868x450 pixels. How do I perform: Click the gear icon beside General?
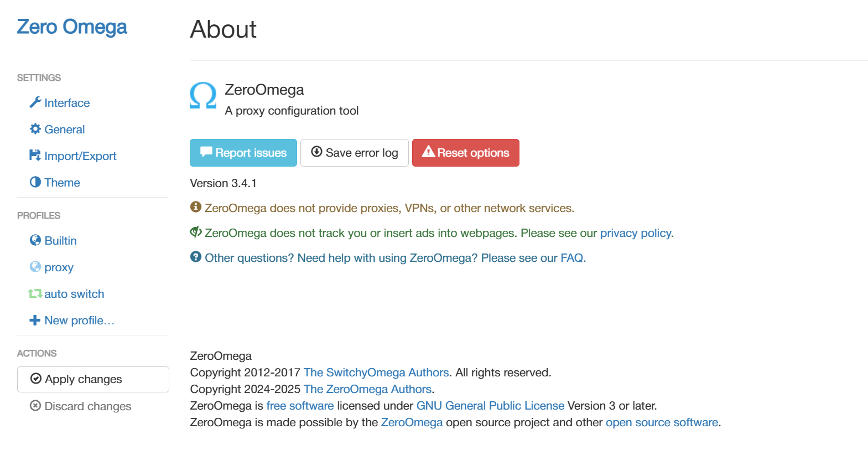(35, 129)
